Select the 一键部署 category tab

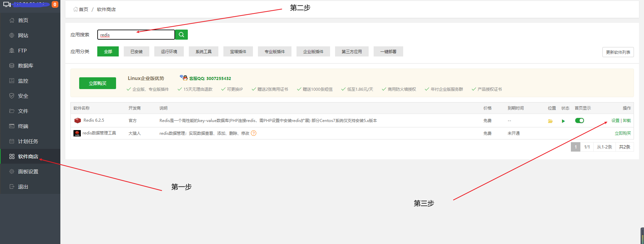[x=388, y=51]
